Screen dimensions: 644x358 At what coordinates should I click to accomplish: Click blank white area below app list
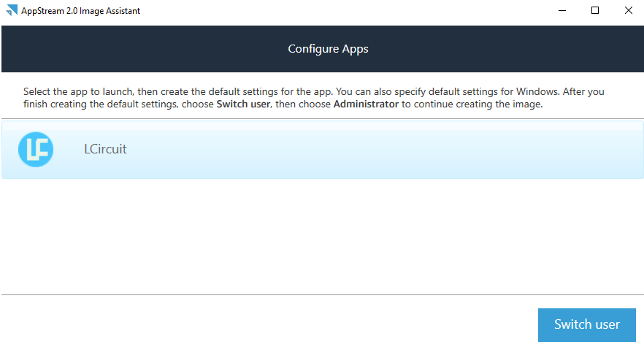coord(321,234)
